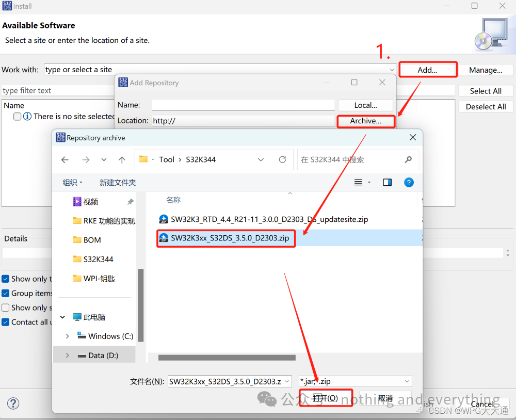This screenshot has height=420, width=516.
Task: Open the RKE 功能的实现 folder
Action: (104, 221)
